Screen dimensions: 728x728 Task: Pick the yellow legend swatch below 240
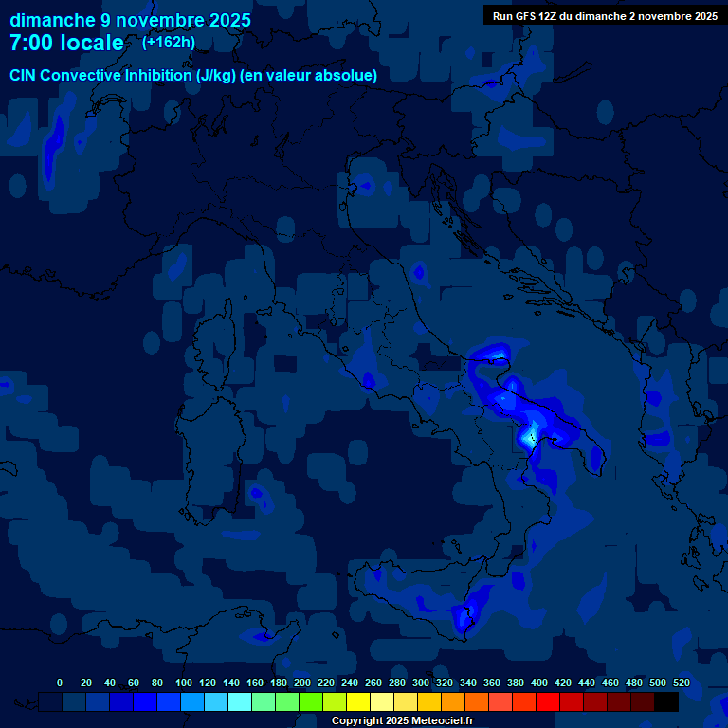(x=358, y=702)
